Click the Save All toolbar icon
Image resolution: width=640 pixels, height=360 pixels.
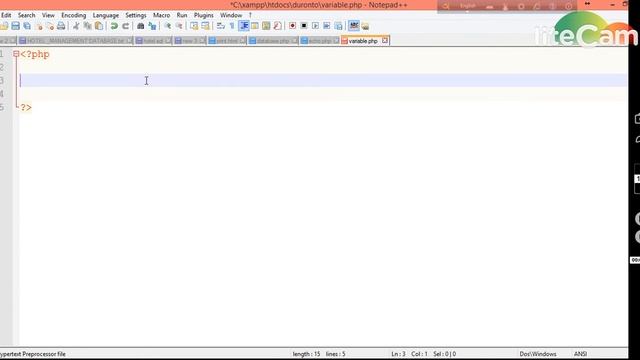(27, 26)
